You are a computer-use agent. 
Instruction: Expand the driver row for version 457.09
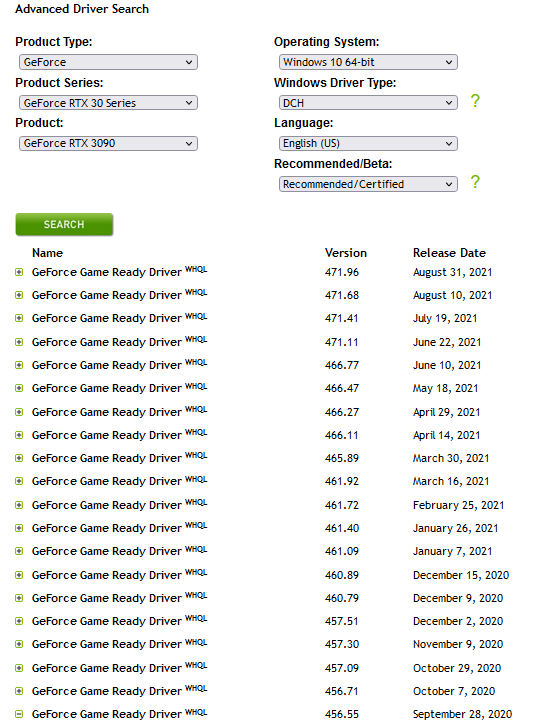point(19,668)
